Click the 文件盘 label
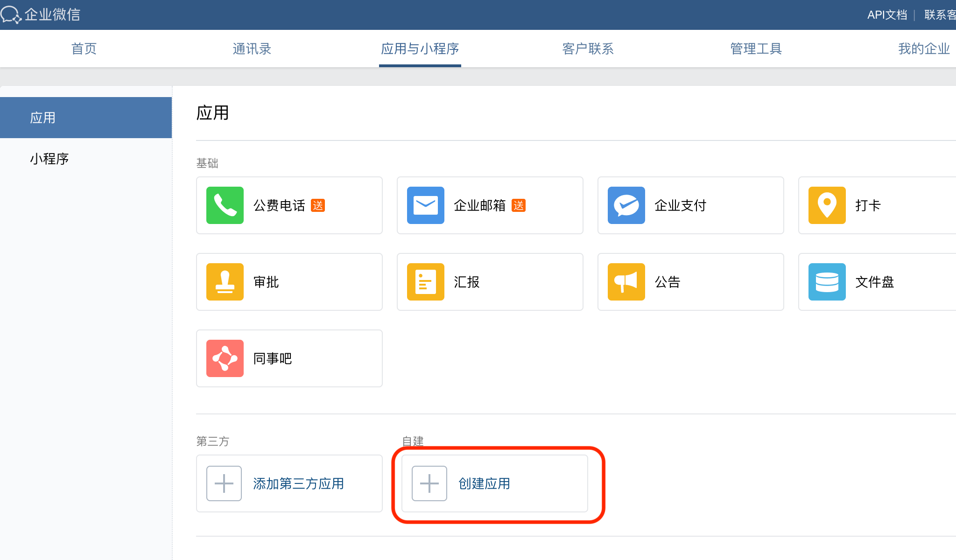This screenshot has width=956, height=560. [875, 282]
